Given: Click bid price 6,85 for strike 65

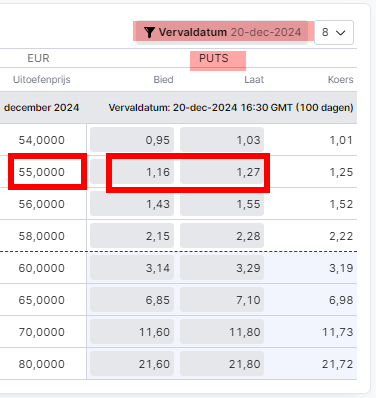Looking at the screenshot, I should click(132, 300).
